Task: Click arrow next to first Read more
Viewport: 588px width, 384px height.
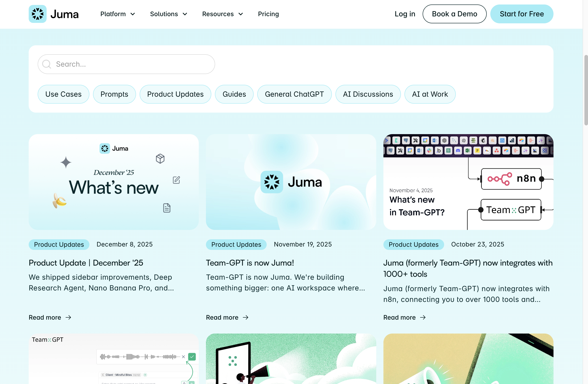Action: pos(68,317)
